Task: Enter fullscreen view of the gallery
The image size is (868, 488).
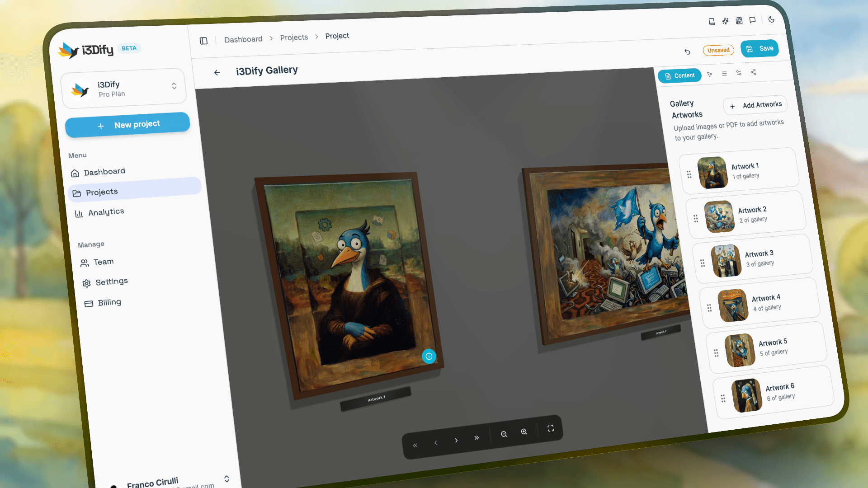Action: [551, 428]
